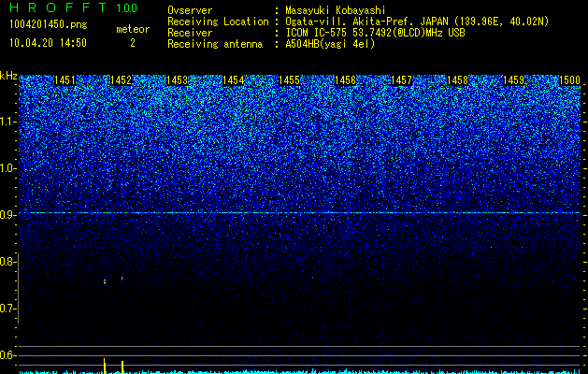This screenshot has height=374, width=588.
Task: Click the first yellow meteor spike bar
Action: [105, 366]
